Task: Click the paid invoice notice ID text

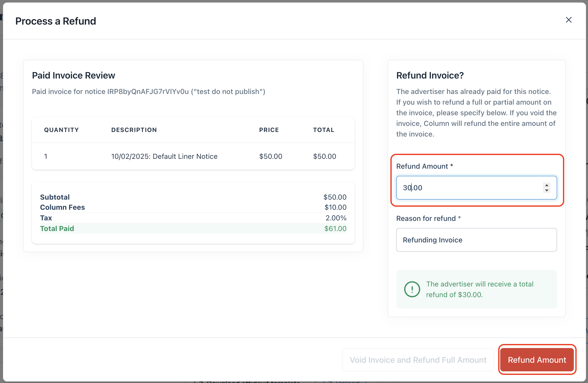Action: [x=148, y=91]
